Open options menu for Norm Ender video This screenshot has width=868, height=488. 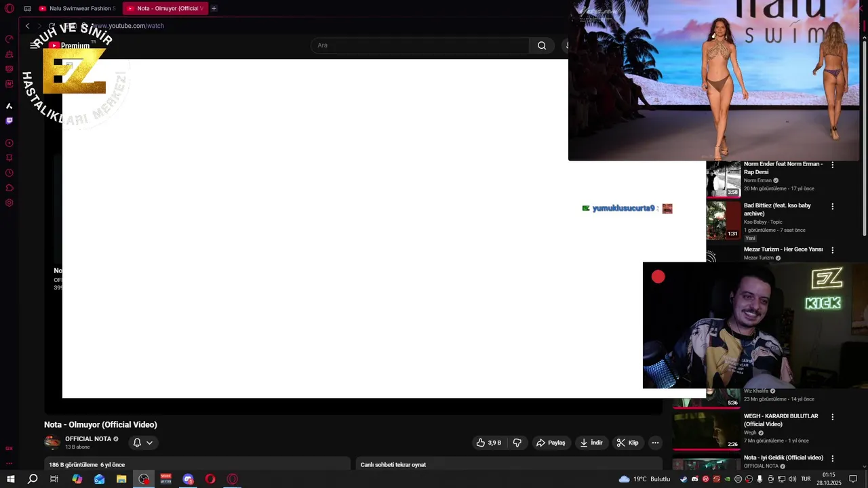[833, 165]
